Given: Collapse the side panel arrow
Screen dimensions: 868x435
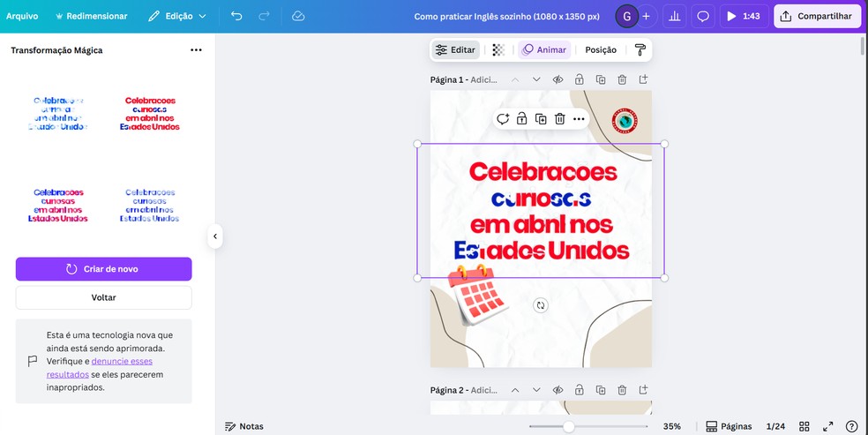Looking at the screenshot, I should (214, 236).
